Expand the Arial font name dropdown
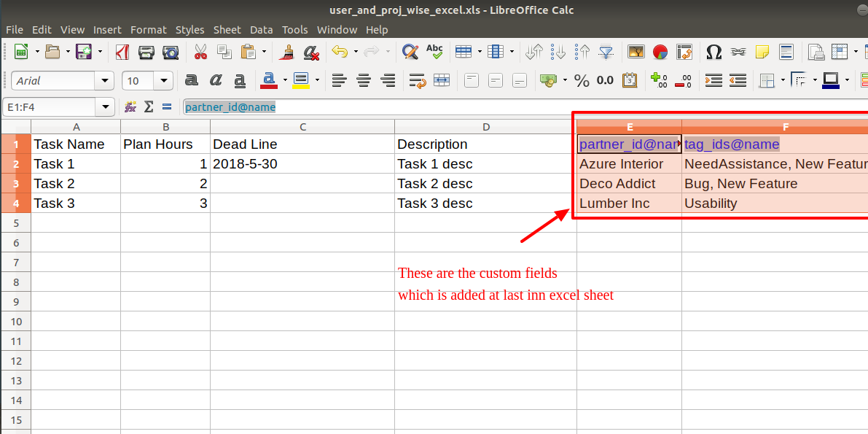Viewport: 868px width, 434px height. click(104, 80)
